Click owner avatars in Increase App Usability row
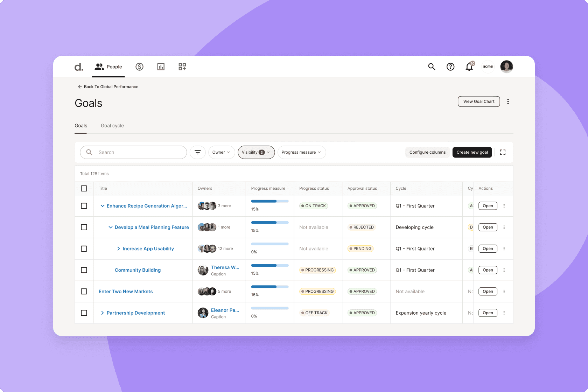Image resolution: width=588 pixels, height=392 pixels. pyautogui.click(x=207, y=248)
